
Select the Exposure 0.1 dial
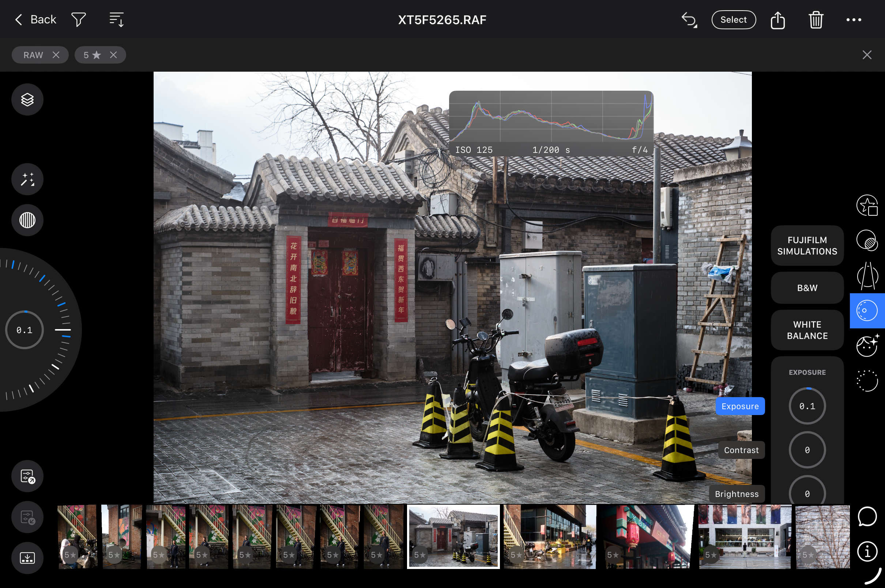807,406
